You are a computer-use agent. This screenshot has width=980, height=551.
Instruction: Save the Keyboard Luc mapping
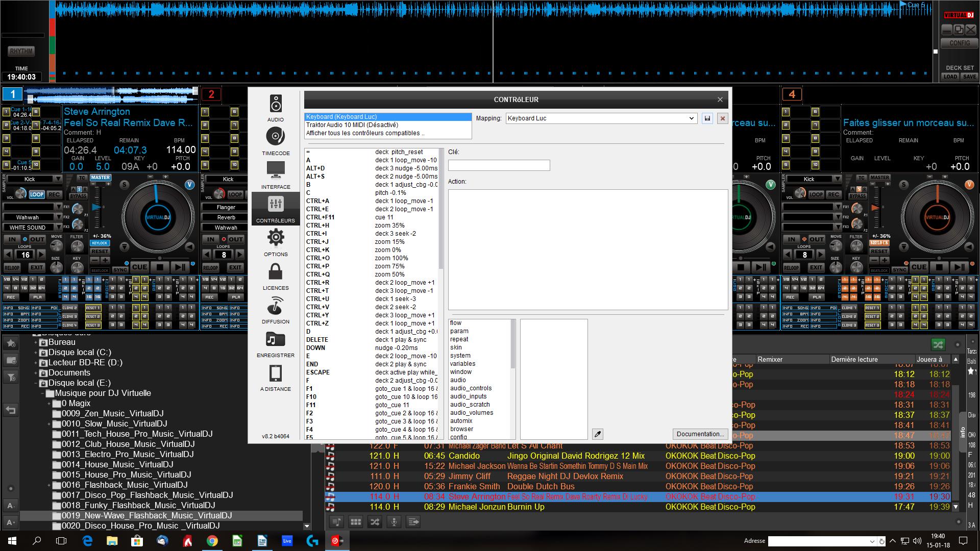point(707,118)
